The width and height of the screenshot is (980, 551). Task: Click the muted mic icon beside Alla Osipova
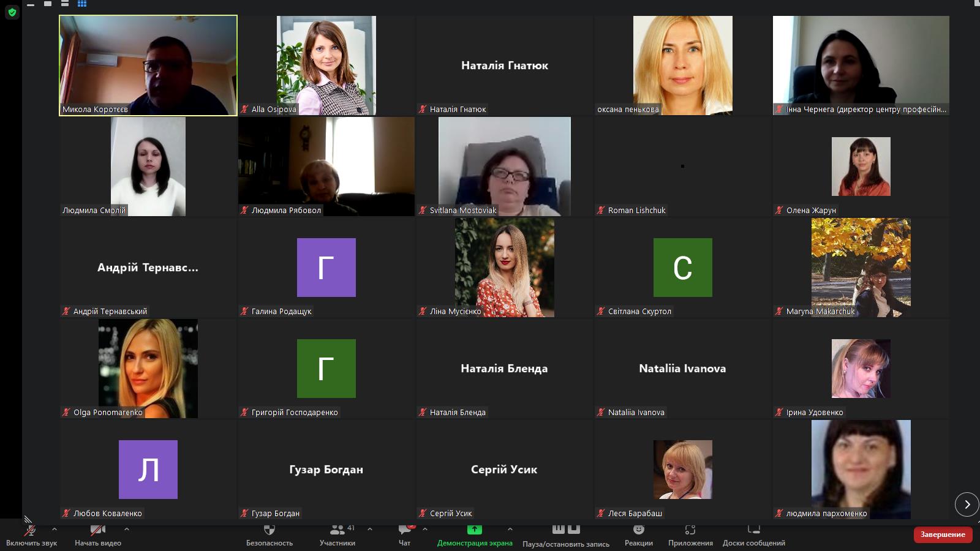[244, 109]
